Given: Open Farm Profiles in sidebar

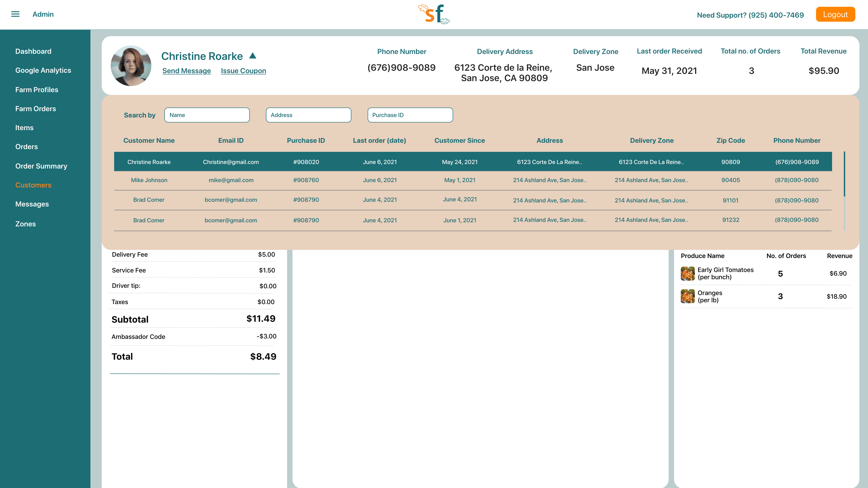Looking at the screenshot, I should (x=37, y=90).
